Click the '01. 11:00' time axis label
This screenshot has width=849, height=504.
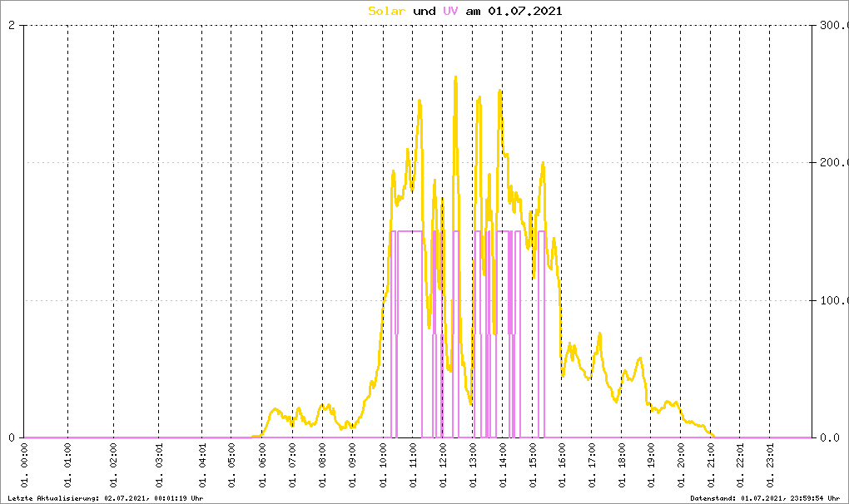[413, 466]
